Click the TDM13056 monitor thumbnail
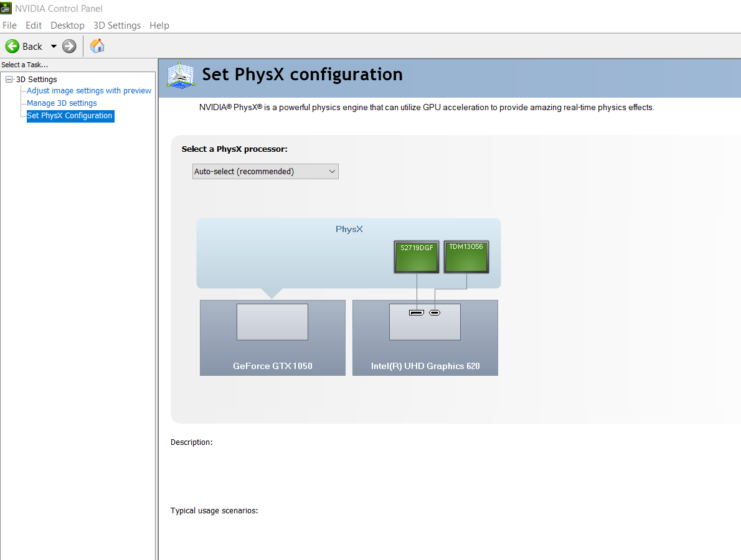 pyautogui.click(x=466, y=257)
